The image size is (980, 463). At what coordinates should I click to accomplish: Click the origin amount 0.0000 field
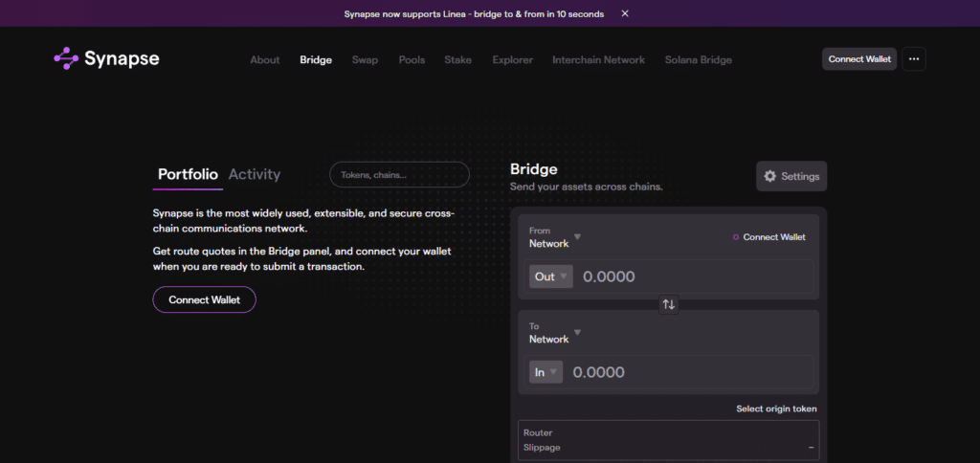click(x=609, y=276)
